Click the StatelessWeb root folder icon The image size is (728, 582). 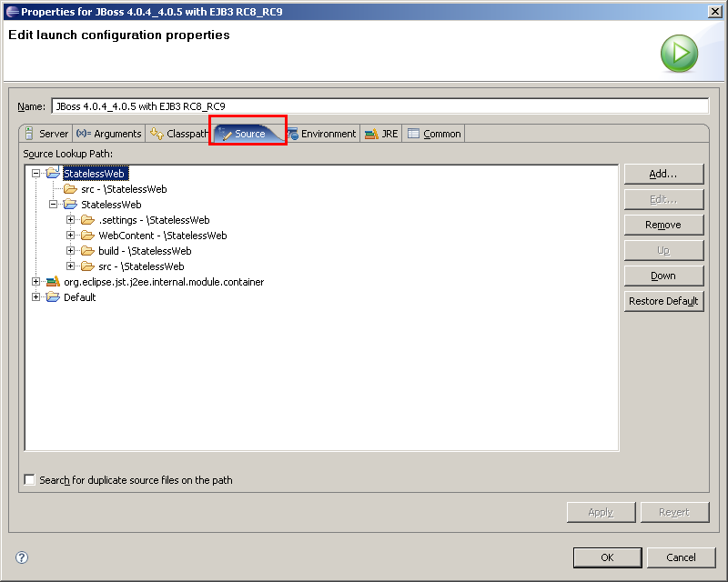(53, 173)
